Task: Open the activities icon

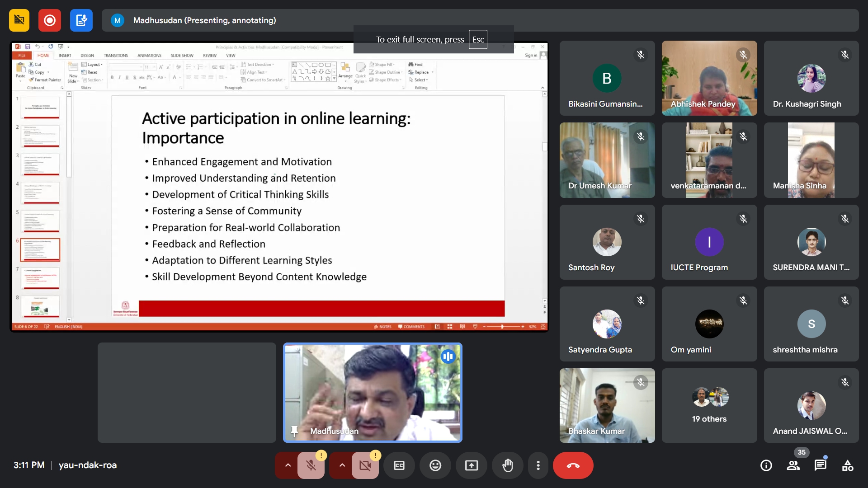Action: click(847, 465)
